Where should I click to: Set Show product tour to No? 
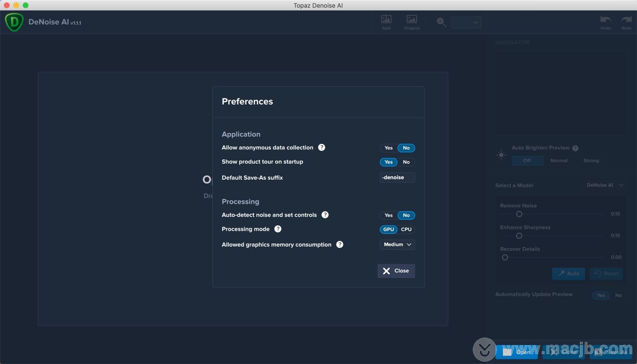coord(406,162)
